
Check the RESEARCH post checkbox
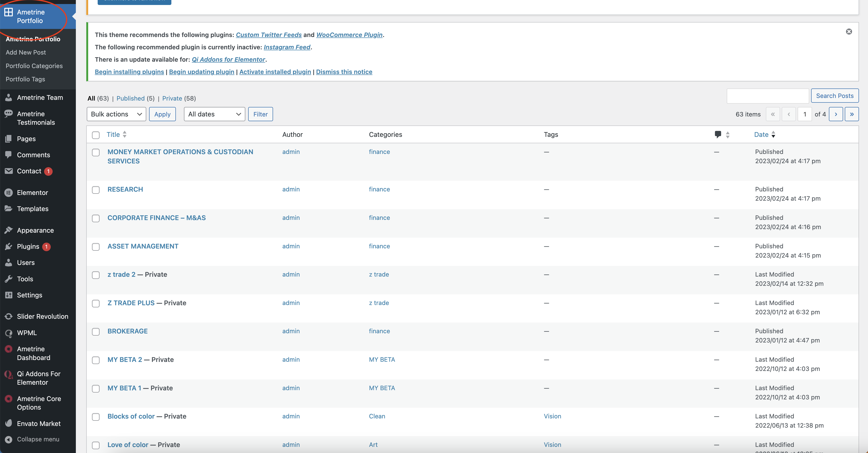coord(96,190)
